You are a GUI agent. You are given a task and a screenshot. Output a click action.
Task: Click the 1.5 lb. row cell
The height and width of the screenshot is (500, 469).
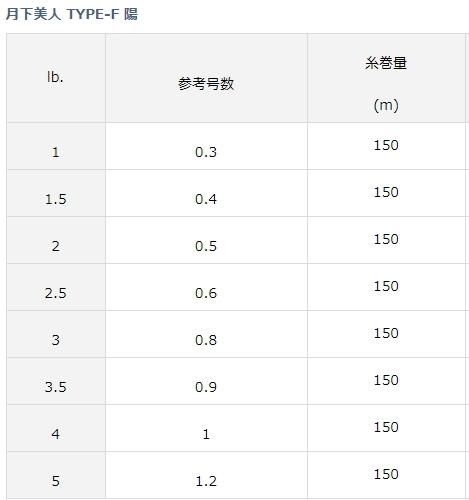pyautogui.click(x=56, y=193)
